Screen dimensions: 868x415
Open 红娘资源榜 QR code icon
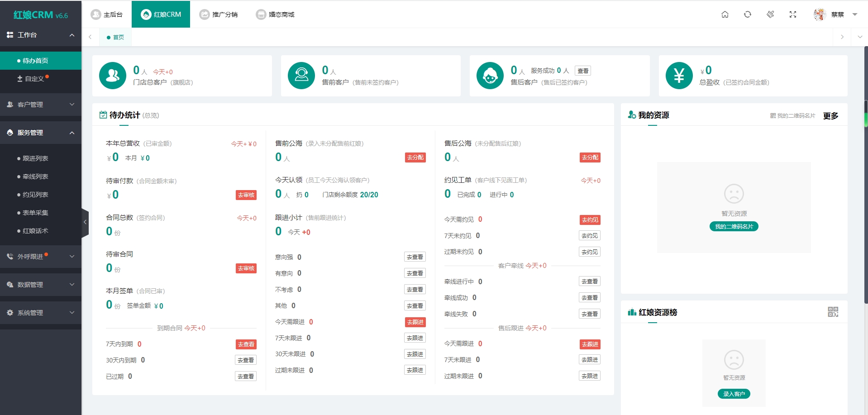(x=833, y=312)
